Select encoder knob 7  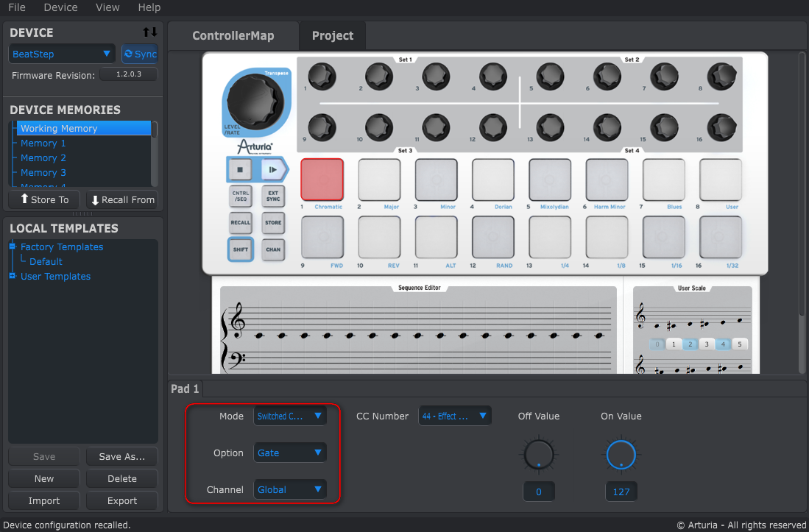coord(664,77)
